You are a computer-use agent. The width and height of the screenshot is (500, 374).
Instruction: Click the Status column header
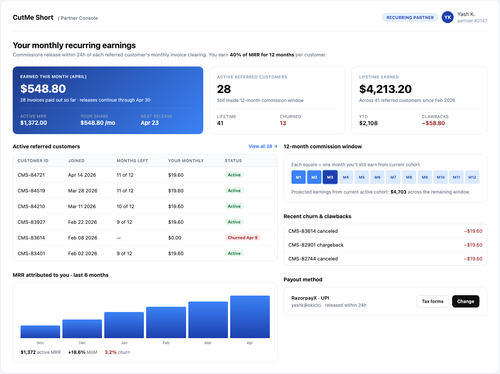(233, 161)
